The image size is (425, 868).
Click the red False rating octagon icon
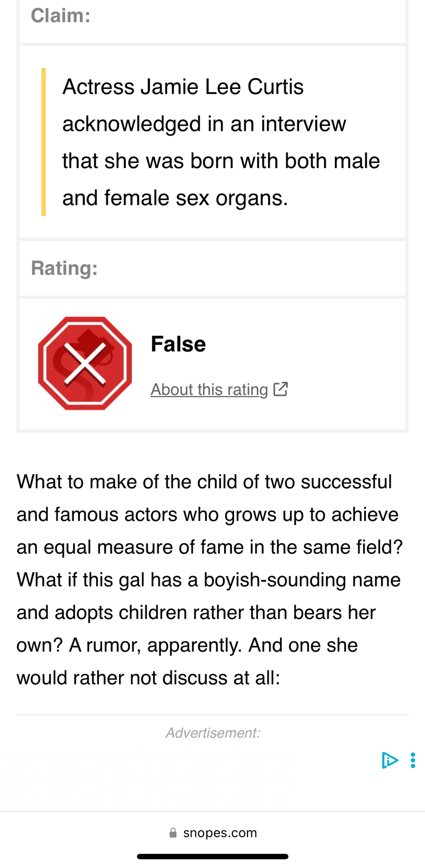click(x=85, y=363)
